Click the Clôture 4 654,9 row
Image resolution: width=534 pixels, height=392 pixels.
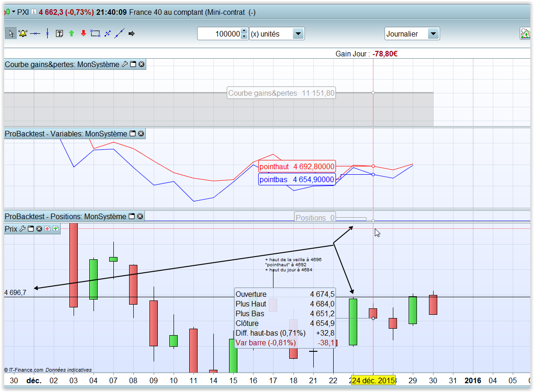(285, 323)
